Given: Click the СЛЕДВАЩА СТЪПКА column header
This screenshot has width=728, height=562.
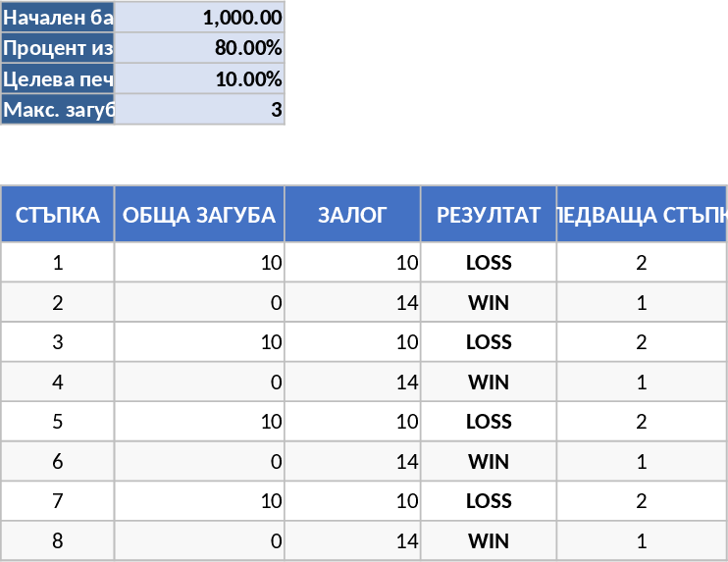Looking at the screenshot, I should coord(642,214).
